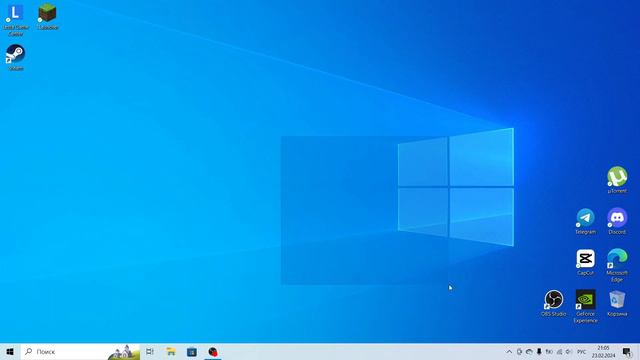
Task: Select the Корзина recycle bin icon
Action: pos(617,303)
